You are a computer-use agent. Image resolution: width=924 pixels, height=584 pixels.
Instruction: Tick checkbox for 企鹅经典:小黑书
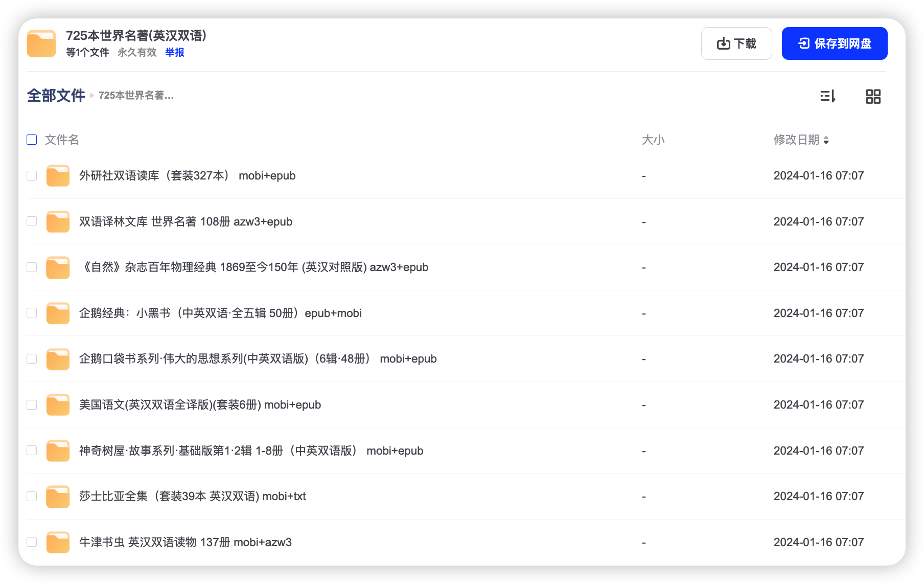(x=32, y=313)
